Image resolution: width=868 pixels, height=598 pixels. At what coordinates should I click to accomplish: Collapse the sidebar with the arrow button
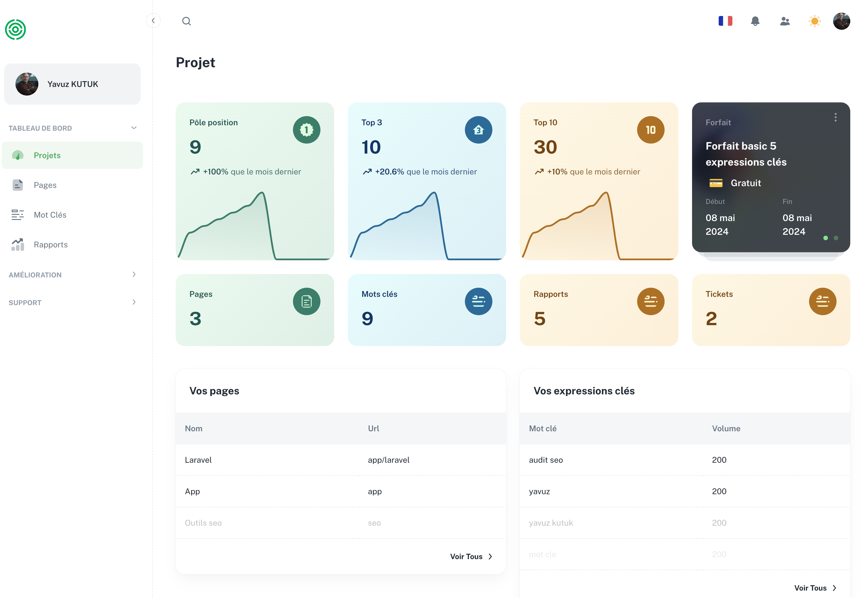point(153,21)
